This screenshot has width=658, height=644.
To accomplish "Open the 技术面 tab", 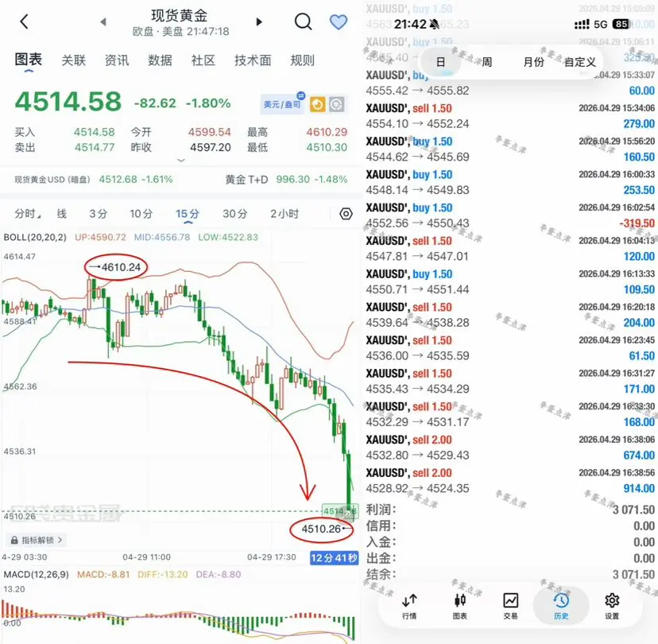I will pyautogui.click(x=253, y=60).
